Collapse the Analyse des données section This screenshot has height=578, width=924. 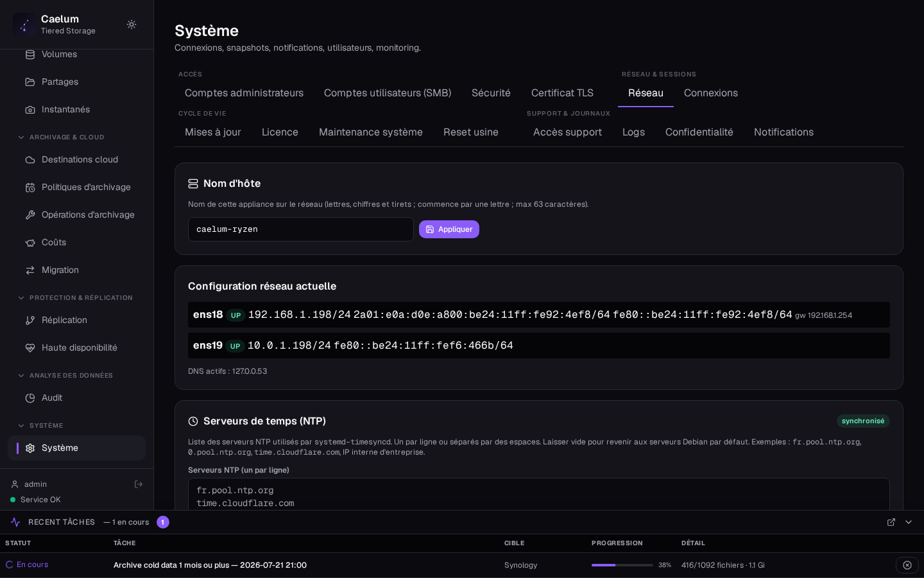pyautogui.click(x=21, y=376)
